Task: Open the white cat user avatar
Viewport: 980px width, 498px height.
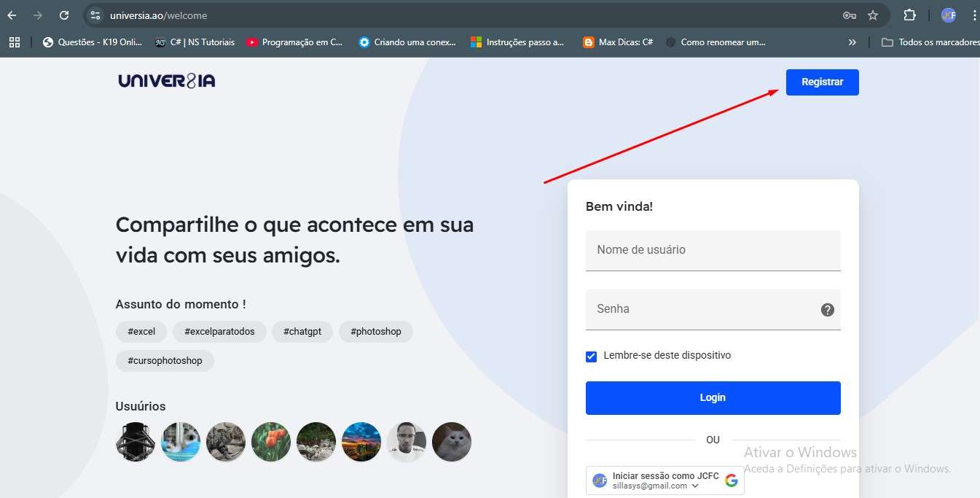Action: point(452,442)
